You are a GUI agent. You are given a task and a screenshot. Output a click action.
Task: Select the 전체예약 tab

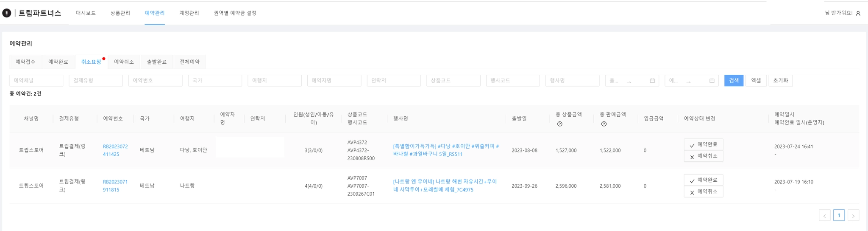(x=189, y=62)
